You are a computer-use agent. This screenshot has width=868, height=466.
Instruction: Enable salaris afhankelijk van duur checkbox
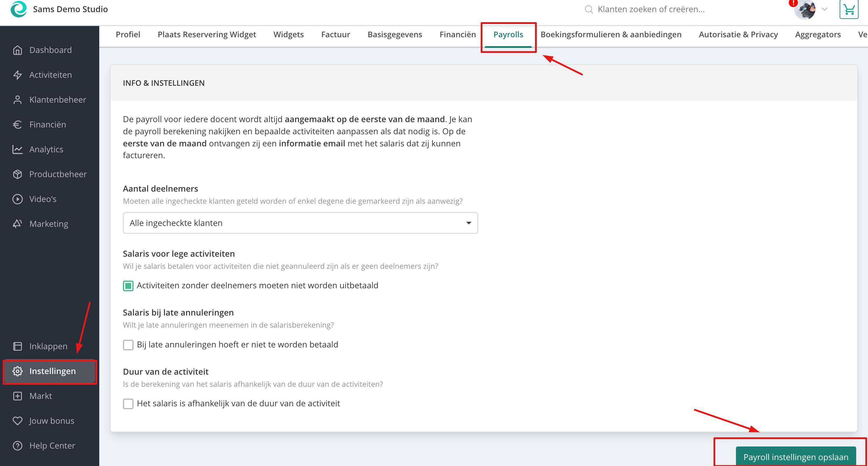click(x=128, y=404)
